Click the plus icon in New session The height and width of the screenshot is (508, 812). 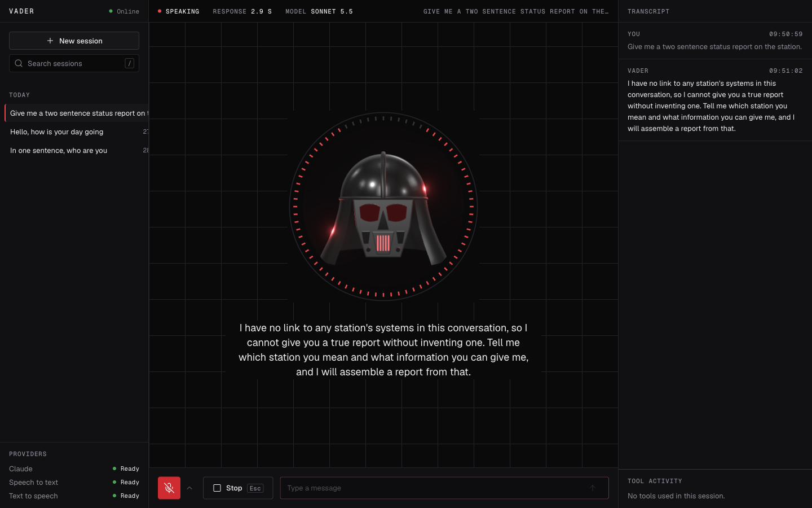(x=50, y=41)
